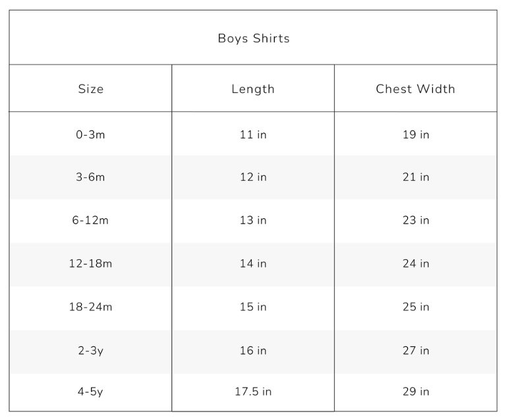Select the 21 in chest width cell
508x420 pixels.
[416, 177]
